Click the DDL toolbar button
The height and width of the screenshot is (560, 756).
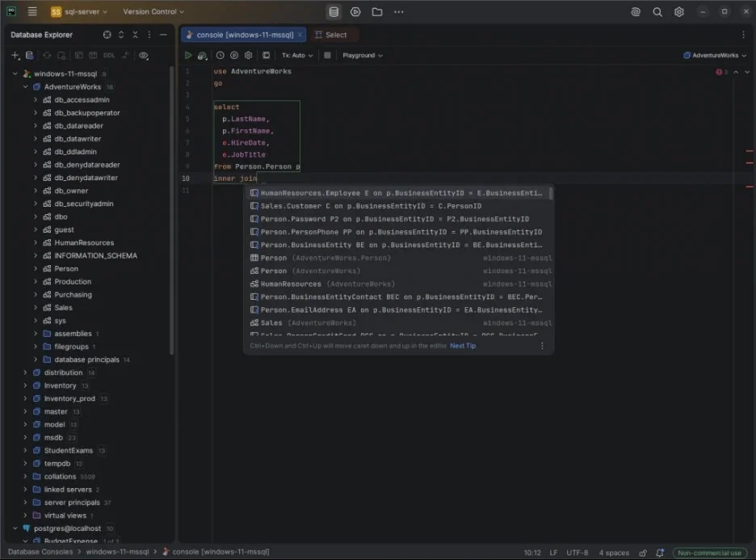tap(109, 56)
